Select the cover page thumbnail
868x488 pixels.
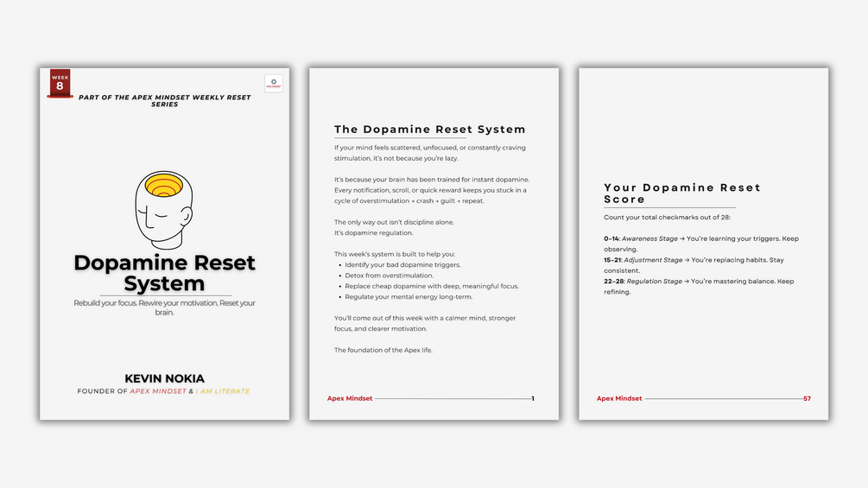click(164, 244)
